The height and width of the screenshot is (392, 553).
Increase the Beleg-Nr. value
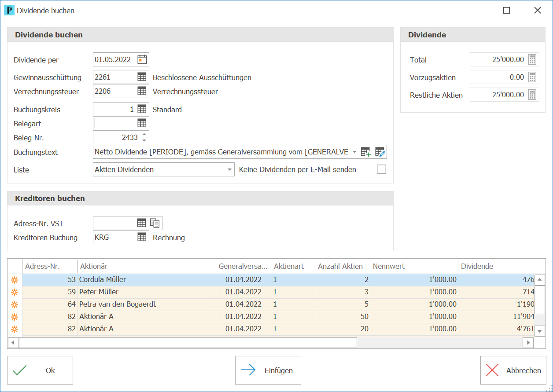[x=144, y=135]
